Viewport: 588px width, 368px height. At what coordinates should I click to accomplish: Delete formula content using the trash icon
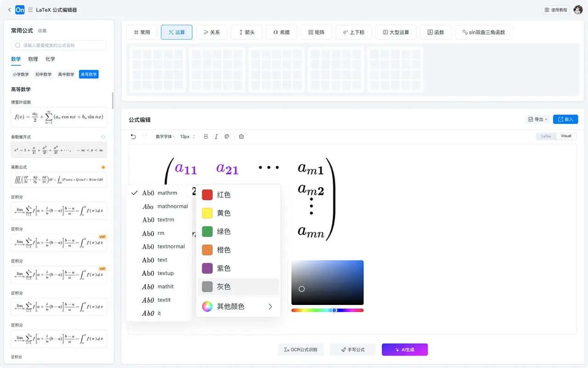point(241,136)
